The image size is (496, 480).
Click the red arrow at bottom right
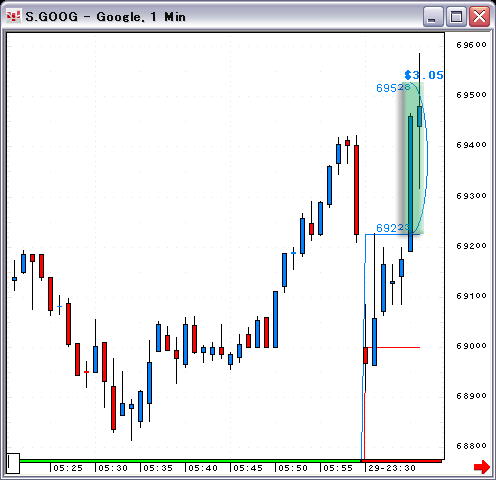pyautogui.click(x=482, y=466)
